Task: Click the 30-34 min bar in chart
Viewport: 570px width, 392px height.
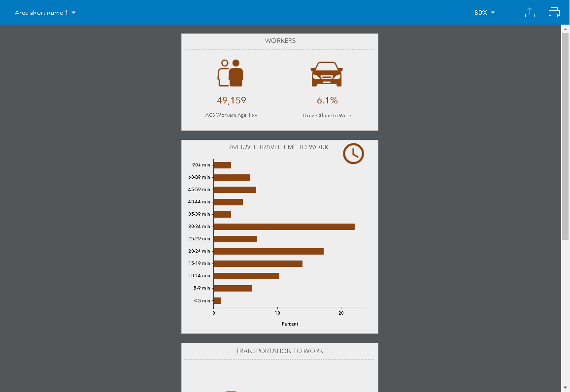Action: pos(284,227)
